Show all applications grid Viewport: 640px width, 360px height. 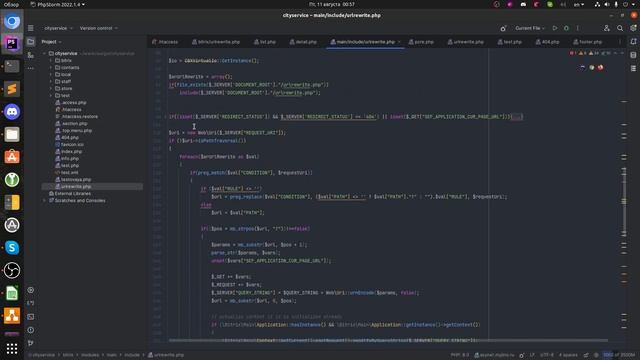12,348
